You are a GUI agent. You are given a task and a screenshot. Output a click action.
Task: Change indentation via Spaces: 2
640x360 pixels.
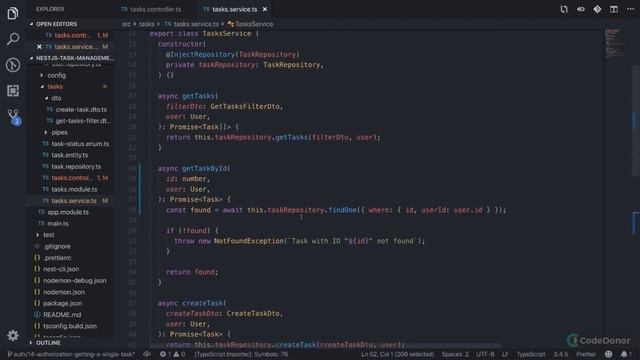pyautogui.click(x=455, y=354)
